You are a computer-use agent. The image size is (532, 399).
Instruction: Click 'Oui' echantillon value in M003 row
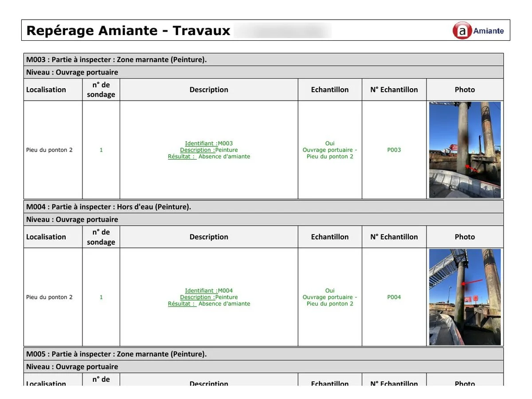coord(330,144)
